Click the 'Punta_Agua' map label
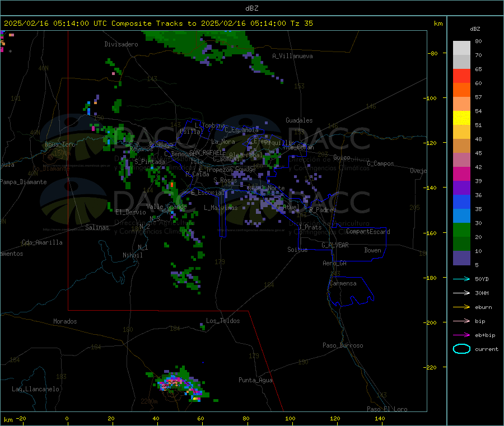 255,380
